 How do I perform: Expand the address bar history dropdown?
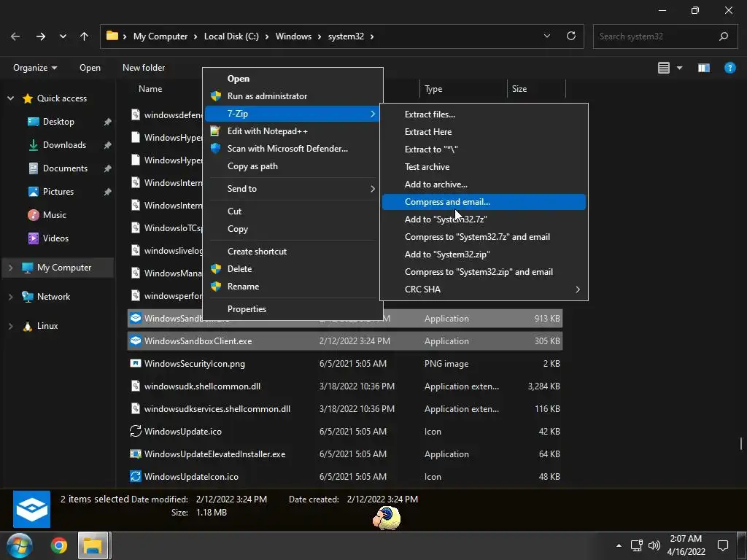click(x=547, y=36)
